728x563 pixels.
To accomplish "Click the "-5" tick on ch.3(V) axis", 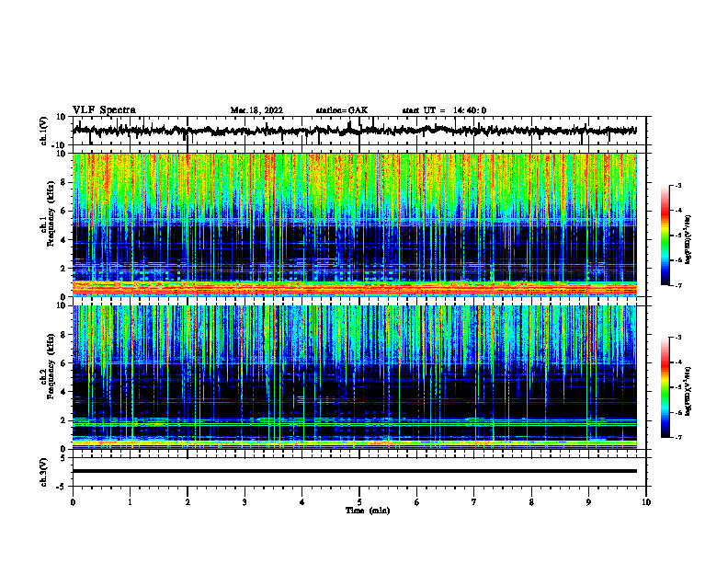I will tap(63, 487).
